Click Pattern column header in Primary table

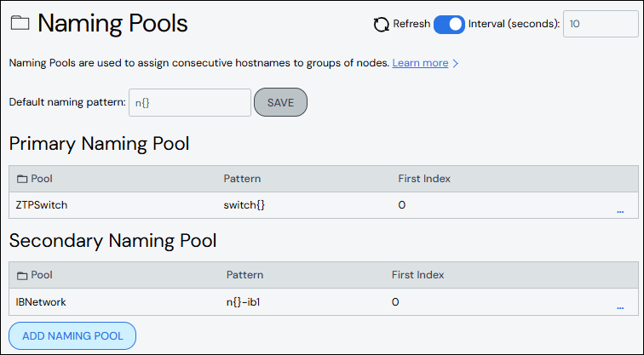coord(242,179)
